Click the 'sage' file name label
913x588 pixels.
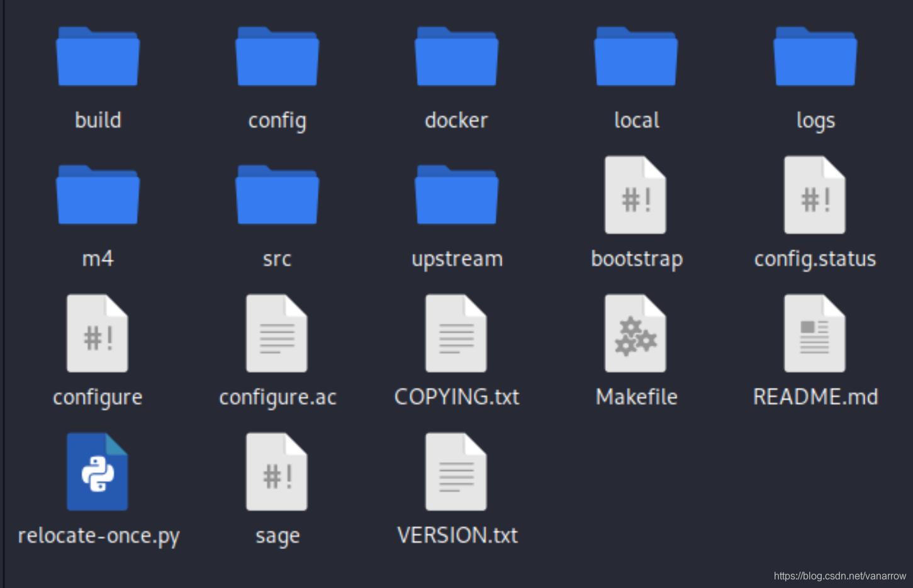277,537
